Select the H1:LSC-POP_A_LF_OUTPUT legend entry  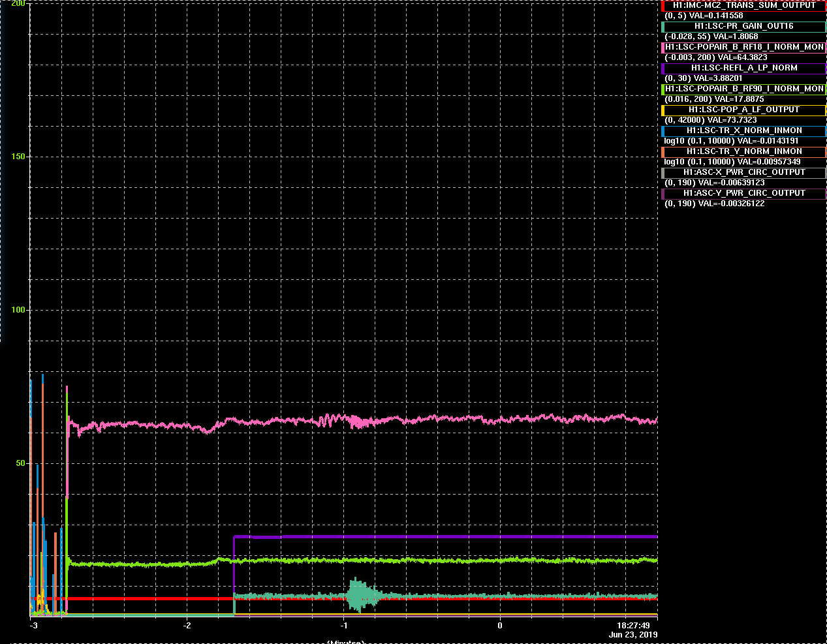coord(743,110)
